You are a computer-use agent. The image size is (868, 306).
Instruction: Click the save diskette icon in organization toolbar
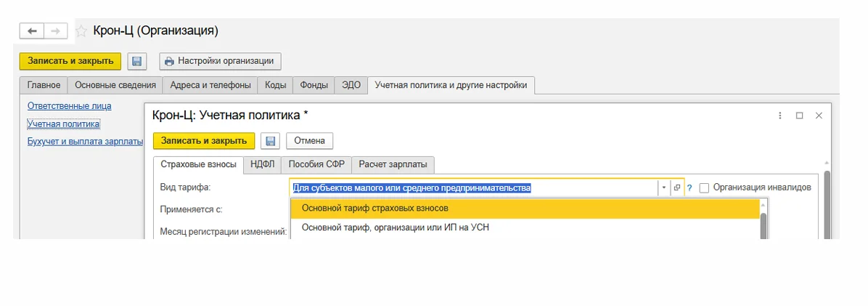click(x=136, y=61)
